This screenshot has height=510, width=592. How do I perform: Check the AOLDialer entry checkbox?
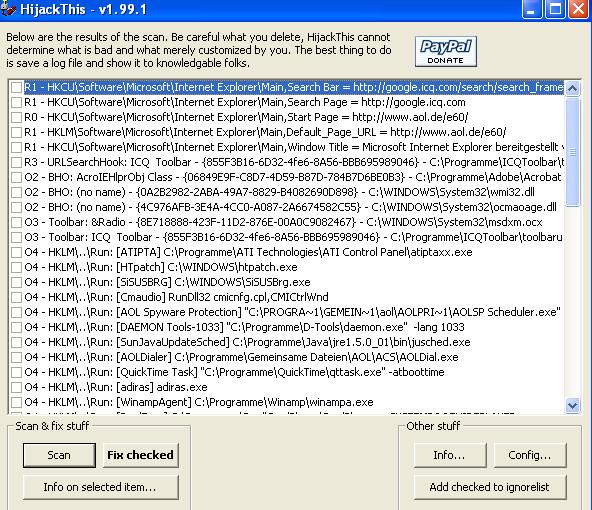(x=16, y=357)
